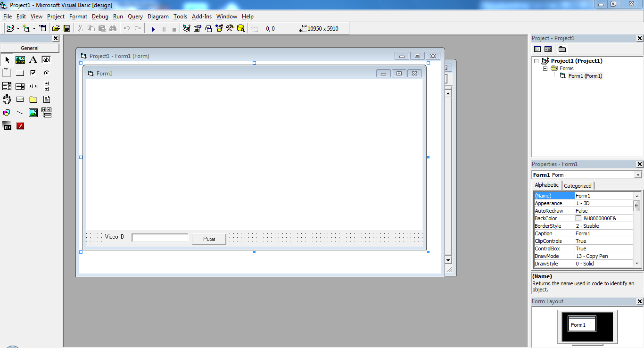Click the BackColor color swatch
The image size is (644, 348).
point(579,218)
